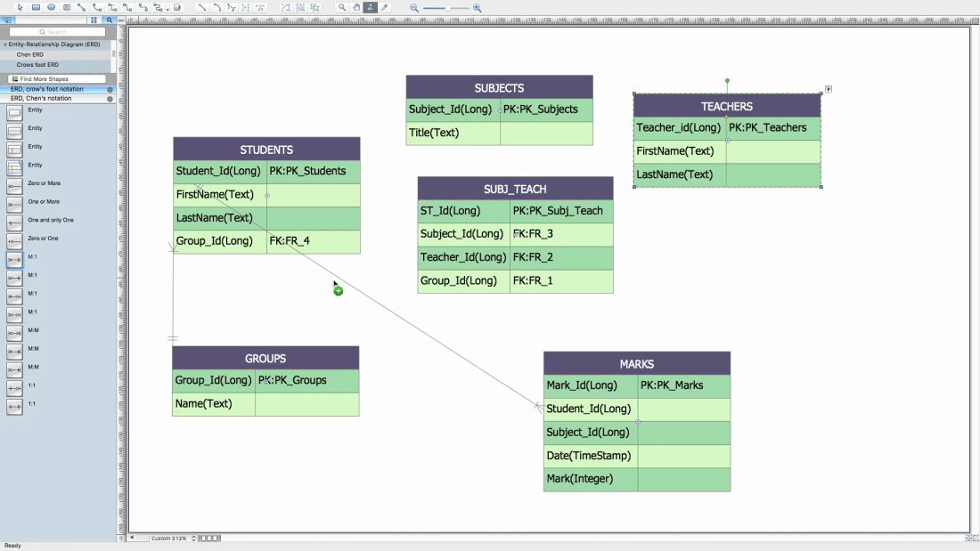Click the zoom out magnifier icon

click(414, 8)
